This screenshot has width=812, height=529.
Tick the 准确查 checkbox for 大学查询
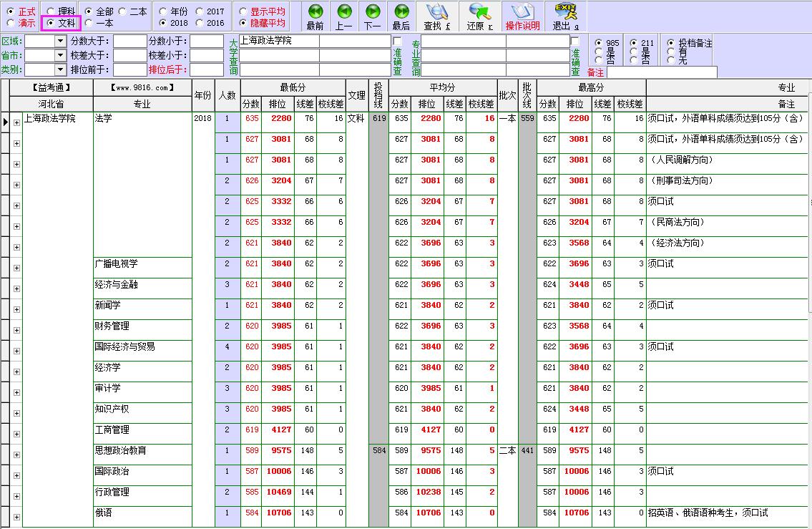coord(397,40)
